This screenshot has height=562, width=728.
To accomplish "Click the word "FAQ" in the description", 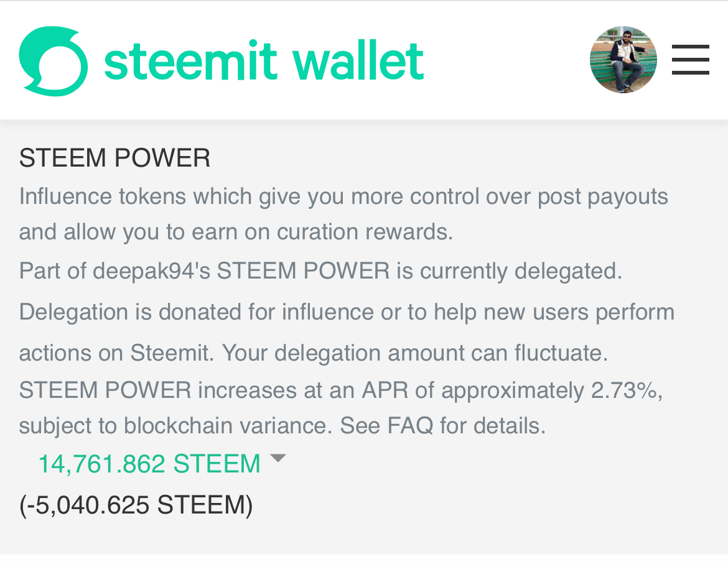I will pyautogui.click(x=410, y=426).
